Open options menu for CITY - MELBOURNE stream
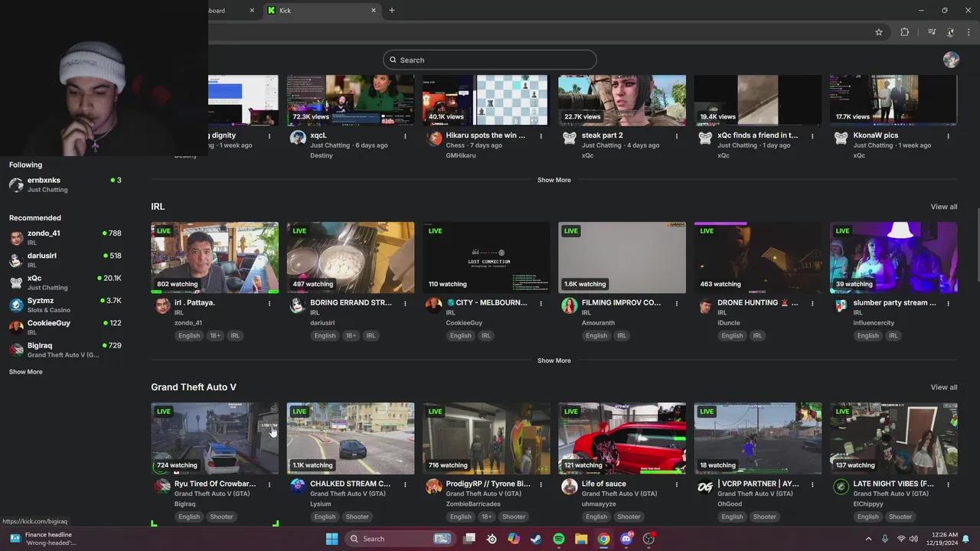The image size is (980, 551). [541, 303]
